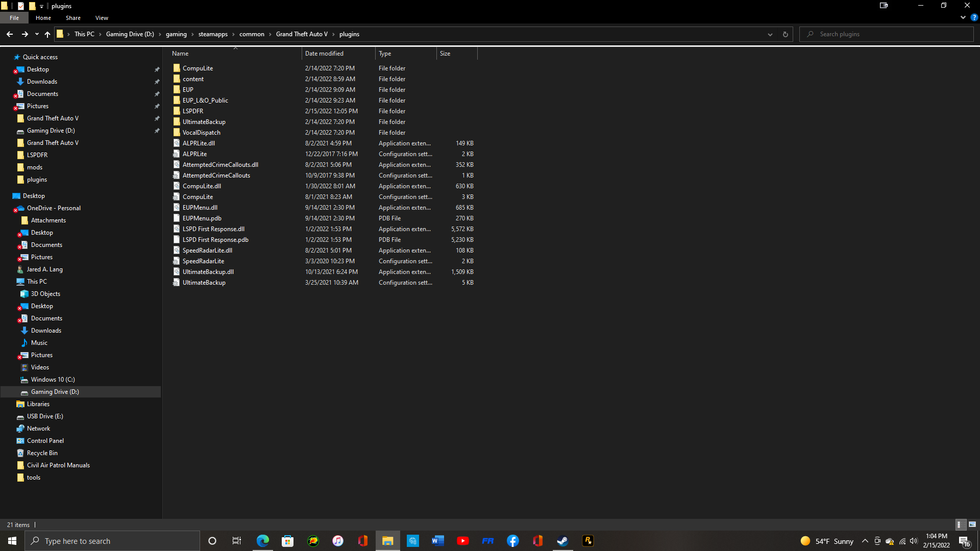Expand the ribbon with the chevron
This screenshot has height=551, width=980.
pos(963,17)
